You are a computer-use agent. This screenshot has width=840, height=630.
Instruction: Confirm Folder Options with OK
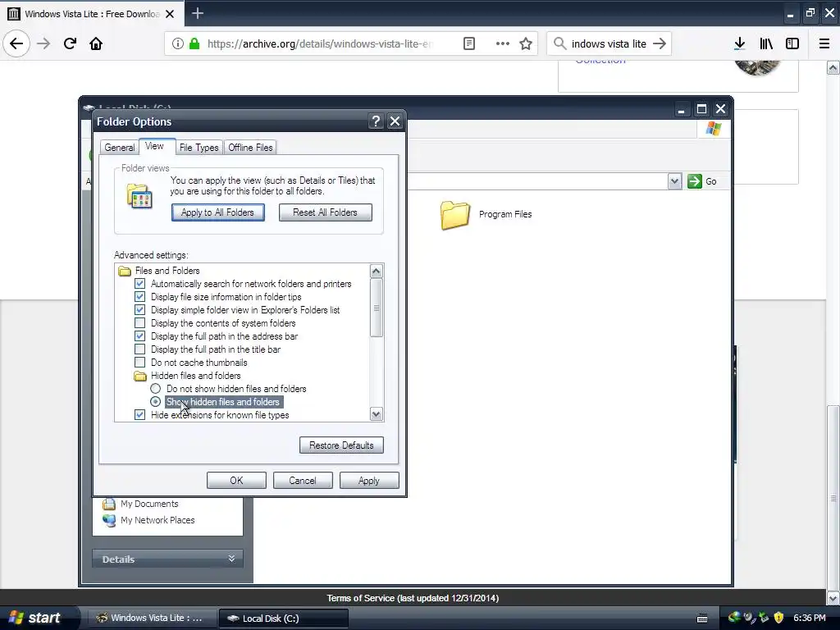pos(236,481)
